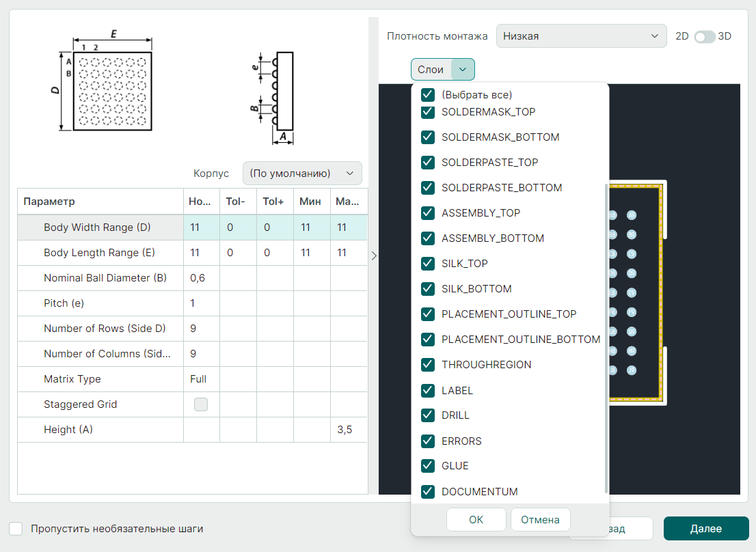Uncheck the SILK_TOP layer checkbox
The width and height of the screenshot is (756, 552).
428,264
